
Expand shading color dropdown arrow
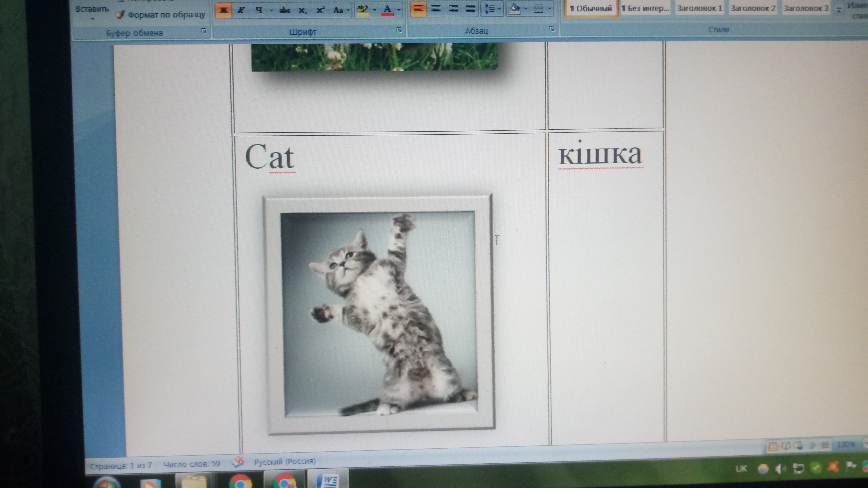(x=526, y=8)
